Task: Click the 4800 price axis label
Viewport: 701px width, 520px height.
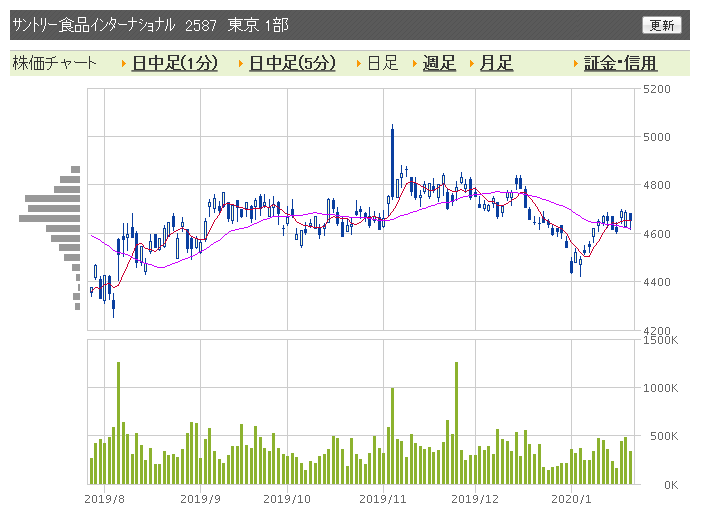Action: [657, 185]
